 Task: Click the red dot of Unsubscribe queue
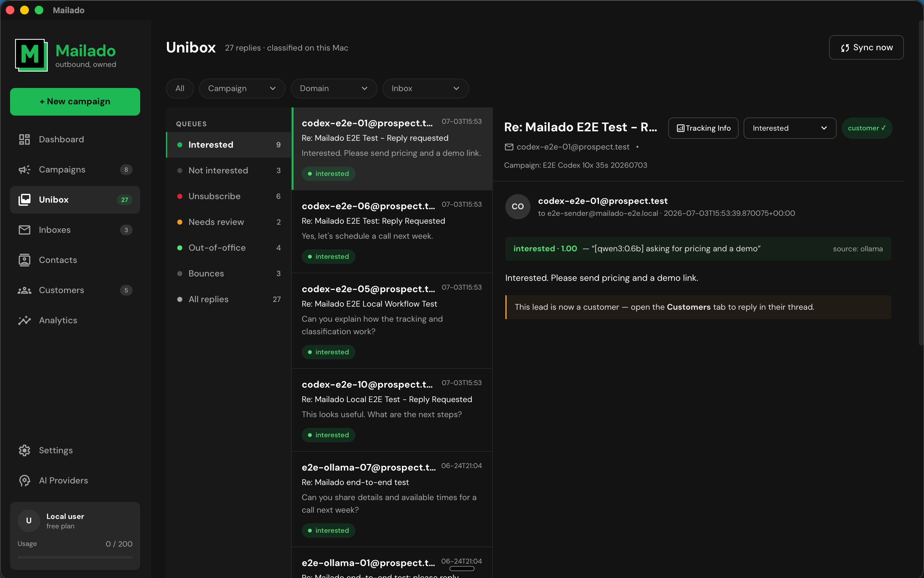179,197
